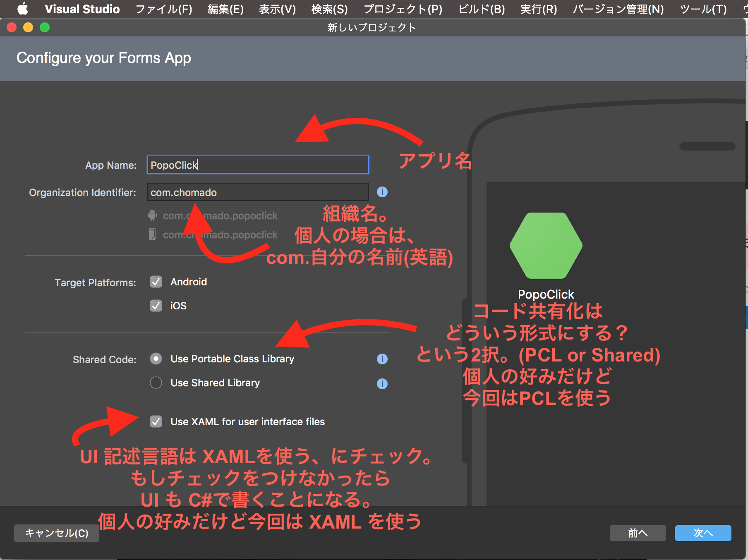The width and height of the screenshot is (748, 560).
Task: Click the キャンセル(C) button
Action: 57,533
